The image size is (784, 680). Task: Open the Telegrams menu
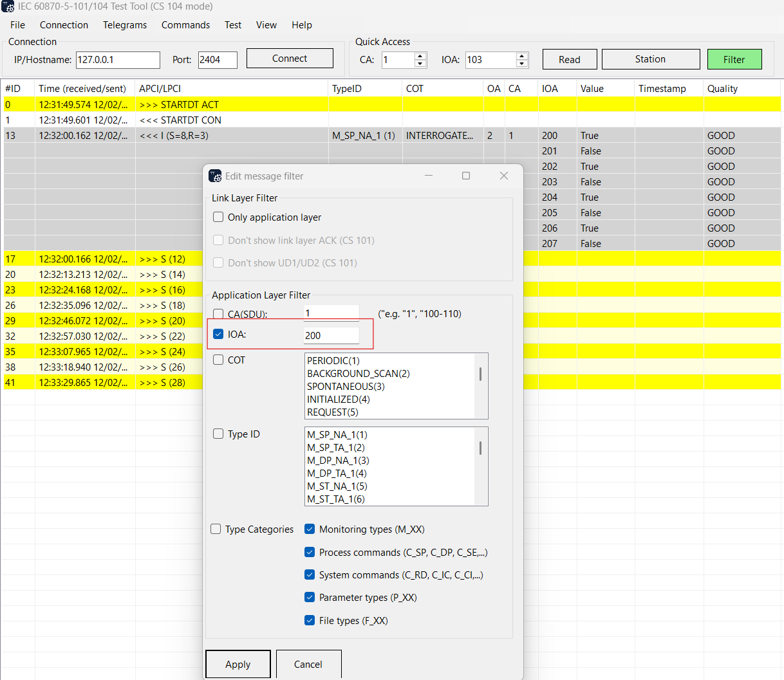tap(125, 25)
